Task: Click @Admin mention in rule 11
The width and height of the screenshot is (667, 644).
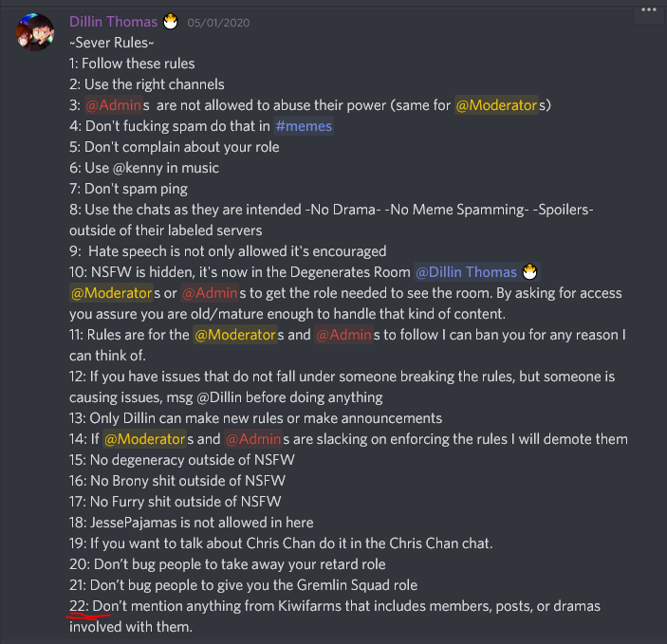Action: [343, 335]
